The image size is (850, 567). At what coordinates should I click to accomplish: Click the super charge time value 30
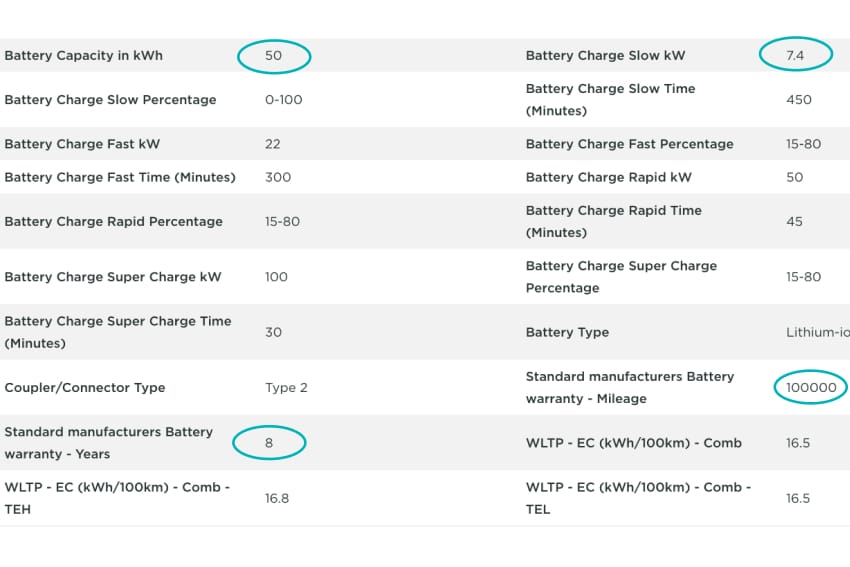[273, 332]
